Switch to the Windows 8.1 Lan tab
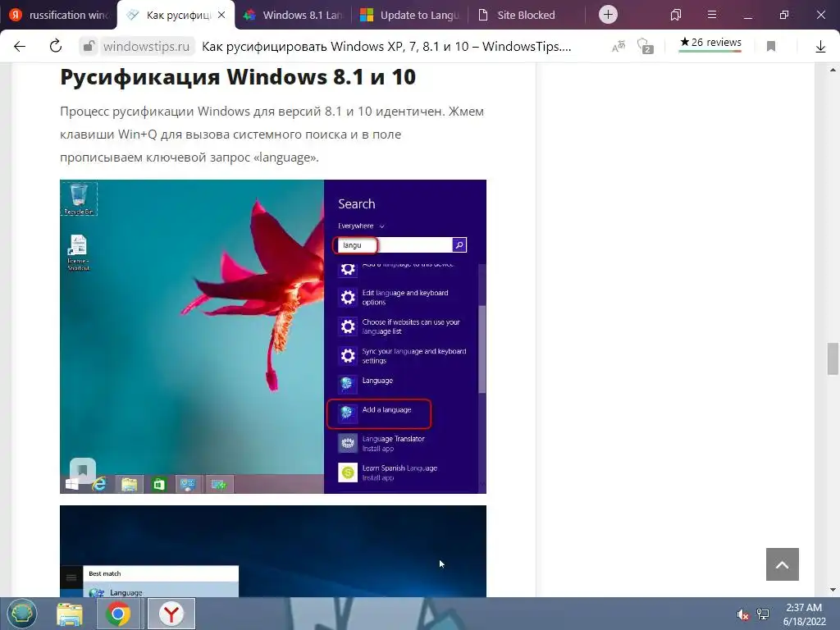Screen dimensions: 840x630 pyautogui.click(x=294, y=15)
